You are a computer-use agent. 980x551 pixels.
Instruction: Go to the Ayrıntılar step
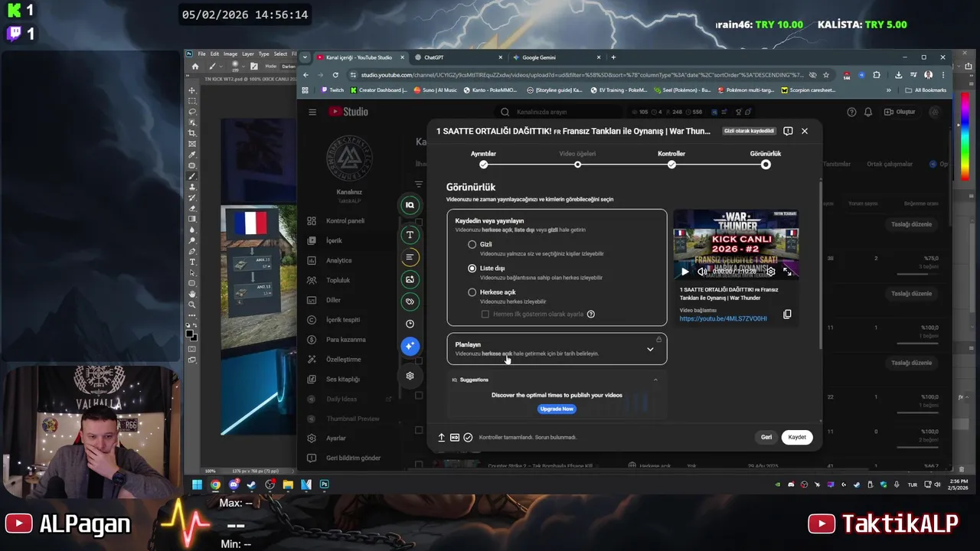pyautogui.click(x=483, y=158)
